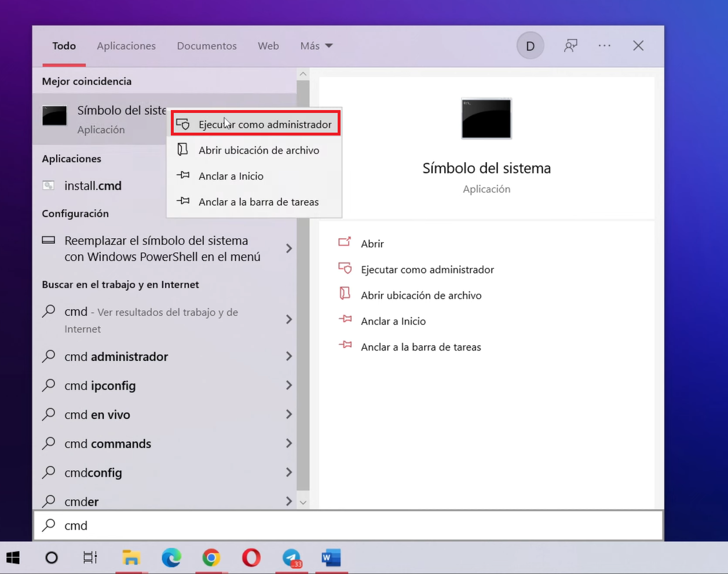Click the Cortana circle icon in the taskbar
Viewport: 728px width, 574px height.
(51, 557)
